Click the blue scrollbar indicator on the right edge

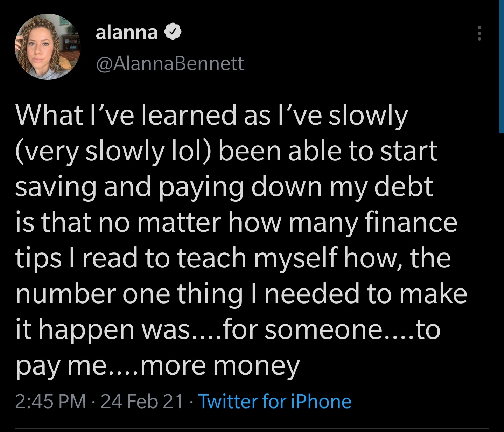coord(501,67)
